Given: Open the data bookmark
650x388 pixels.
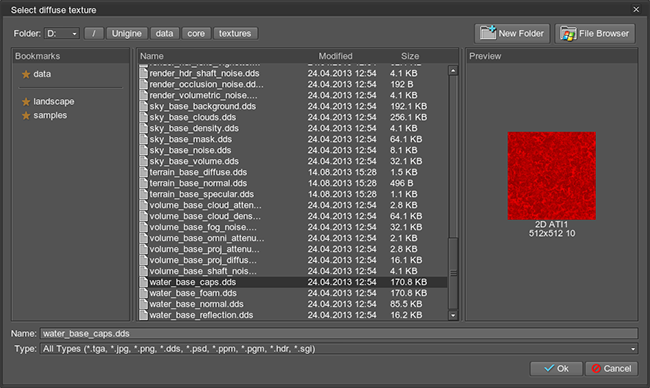Looking at the screenshot, I should pyautogui.click(x=42, y=74).
